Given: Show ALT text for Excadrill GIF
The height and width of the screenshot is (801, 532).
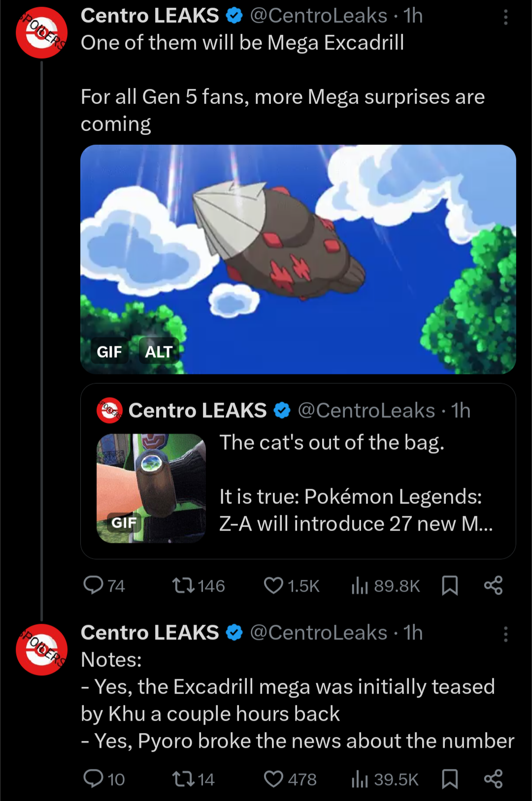Looking at the screenshot, I should [x=159, y=352].
